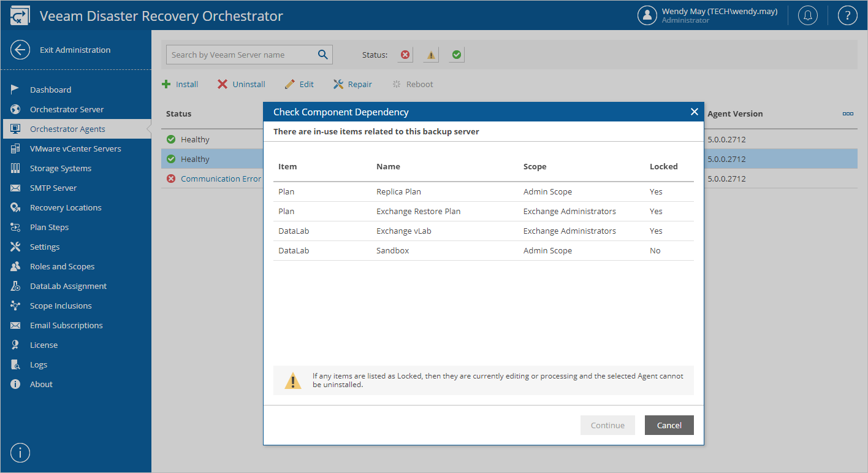Click the Cancel button in dialog
This screenshot has height=473, width=868.
(x=669, y=425)
